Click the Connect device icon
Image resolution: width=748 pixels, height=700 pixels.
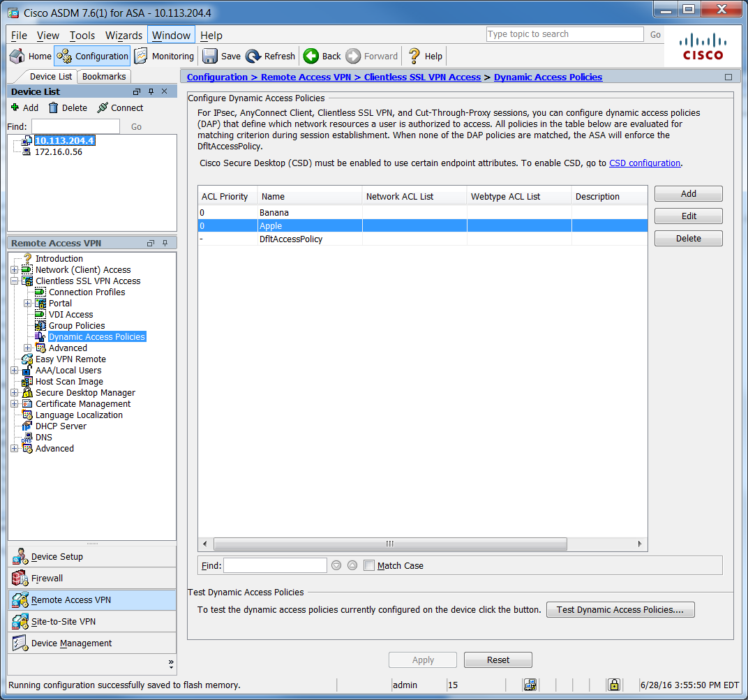click(103, 108)
